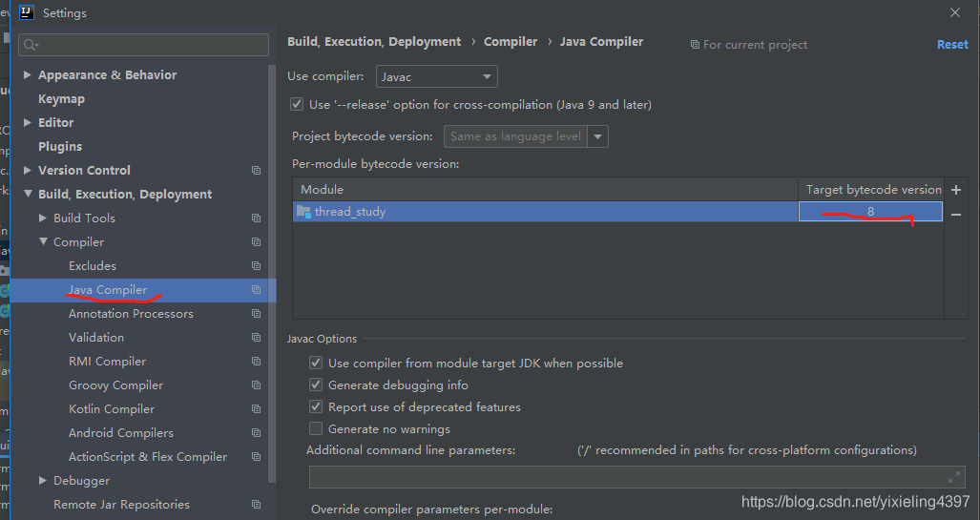Expand the Editor section
This screenshot has width=980, height=520.
click(27, 122)
